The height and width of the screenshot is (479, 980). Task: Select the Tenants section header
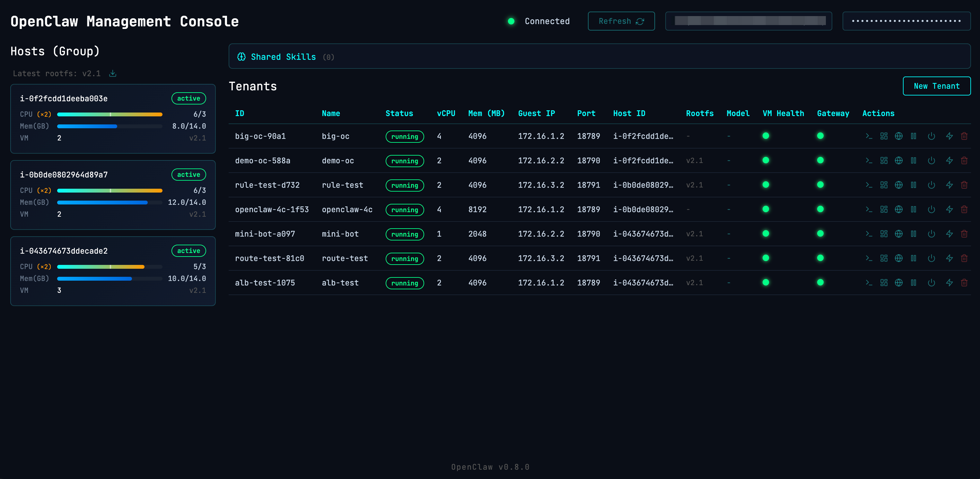pyautogui.click(x=253, y=86)
